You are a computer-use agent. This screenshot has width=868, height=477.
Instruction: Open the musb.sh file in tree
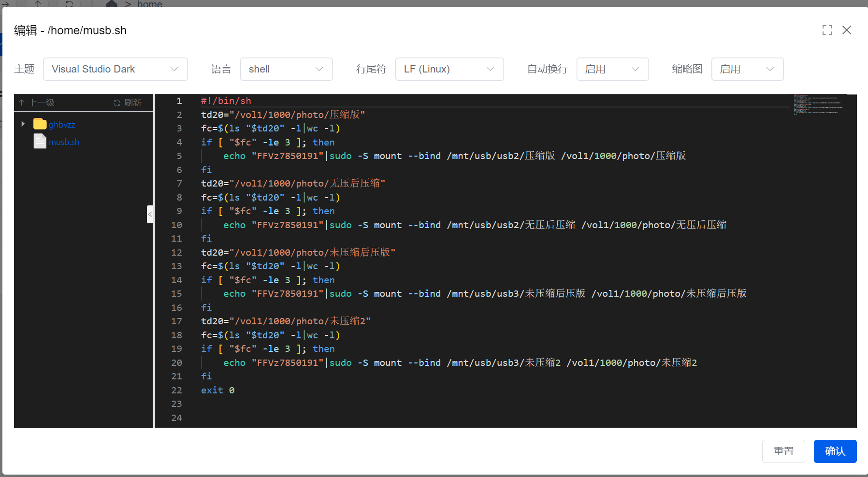[x=64, y=142]
